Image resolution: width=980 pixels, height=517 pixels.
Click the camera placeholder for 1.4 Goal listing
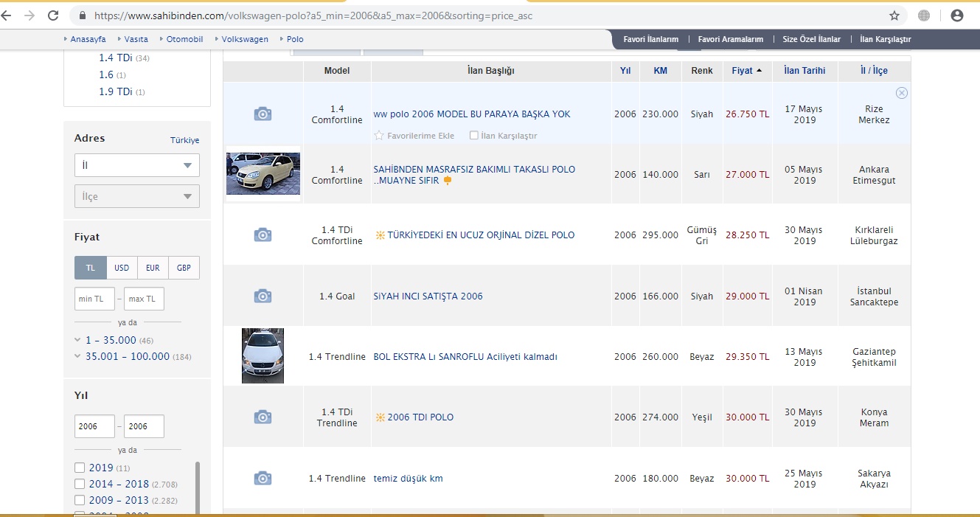click(x=263, y=296)
